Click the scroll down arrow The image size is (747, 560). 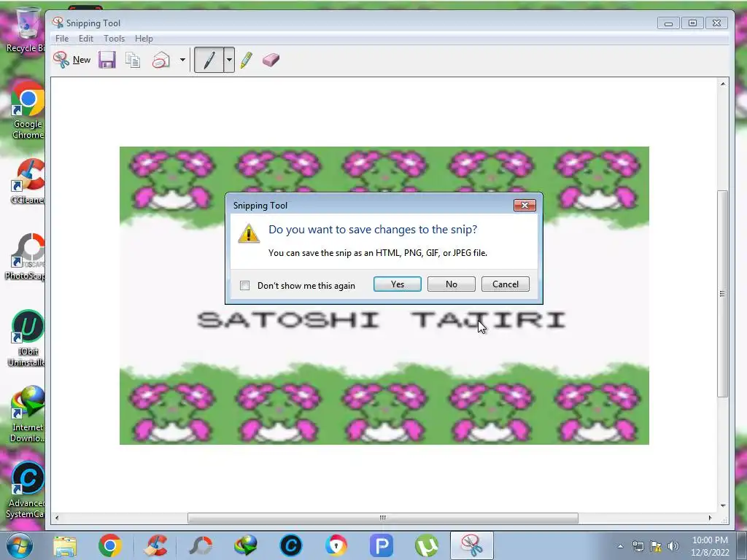[723, 506]
